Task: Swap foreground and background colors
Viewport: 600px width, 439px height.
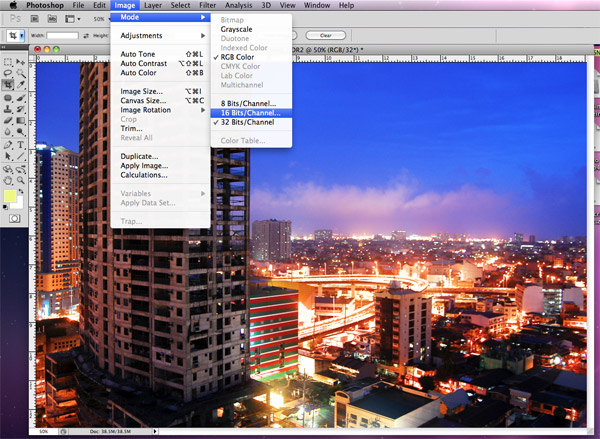Action: point(21,191)
